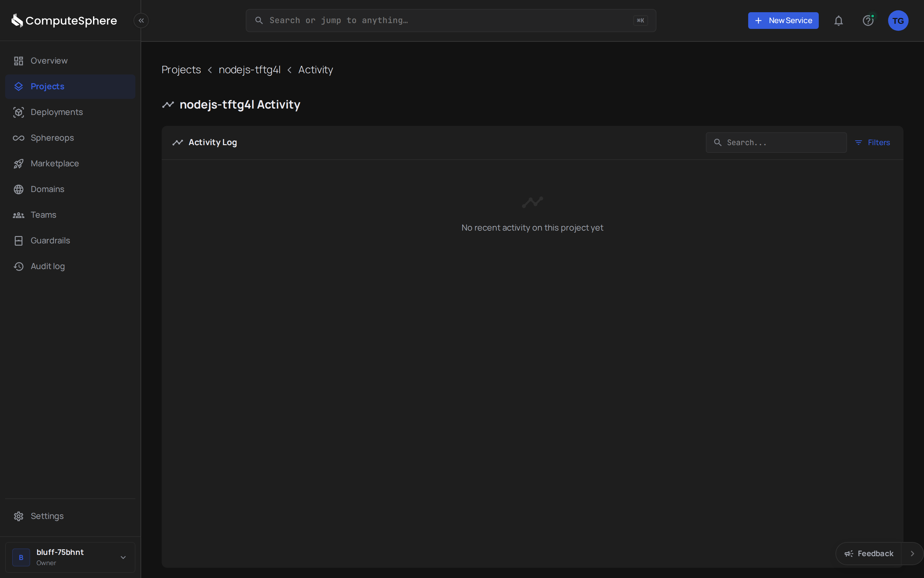Click the Audit log history icon
This screenshot has width=924, height=578.
pyautogui.click(x=18, y=266)
